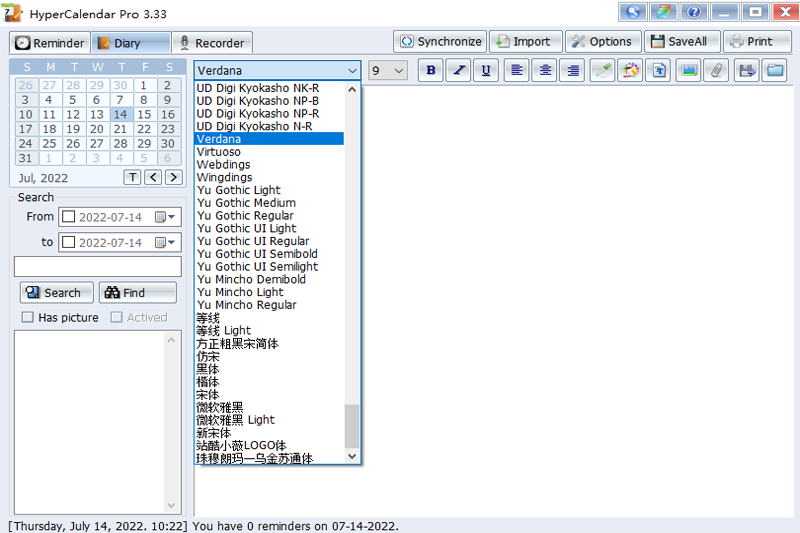The image size is (800, 533).
Task: Choose the 方正粗黑宋简体 font
Action: click(x=269, y=343)
